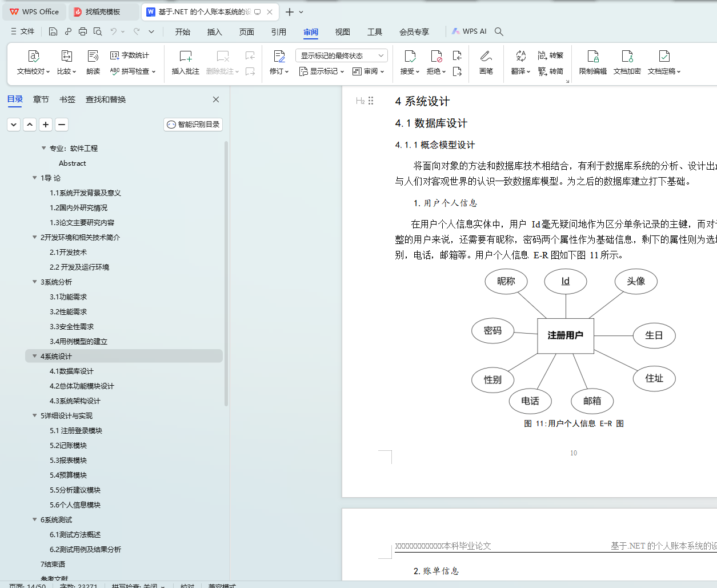717x588 pixels.
Task: Close the navigation pane
Action: 216,99
